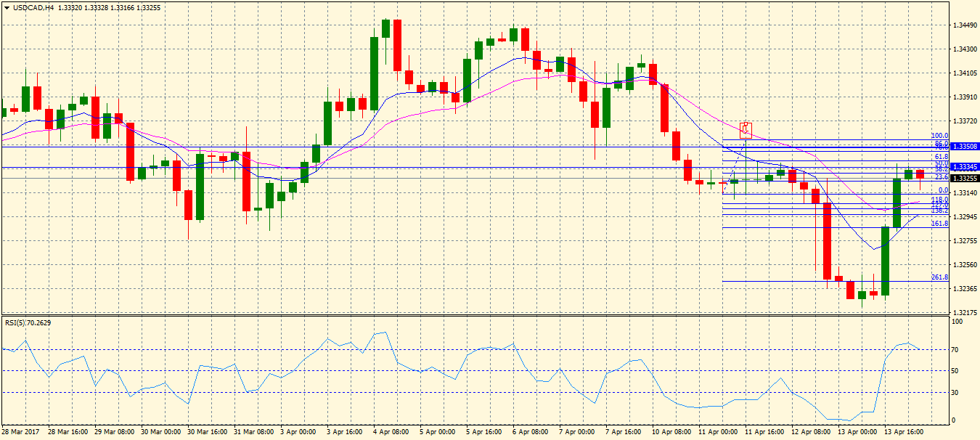Click the Fibonacci 100.0 level label
Screen dimensions: 980x440
click(x=940, y=136)
